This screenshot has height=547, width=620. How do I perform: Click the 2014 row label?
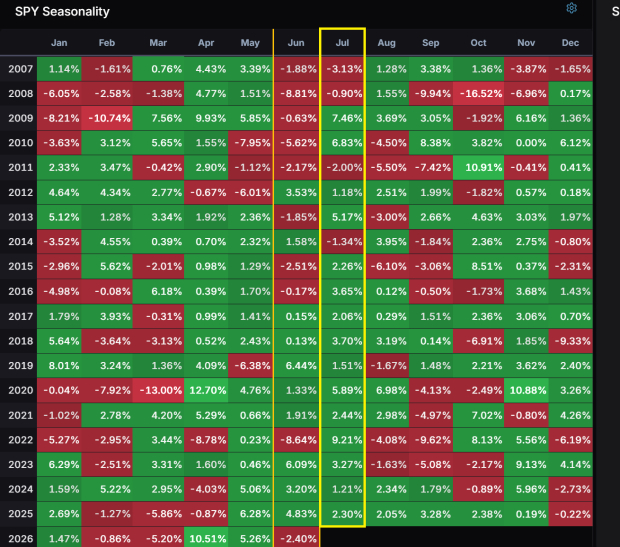point(21,242)
